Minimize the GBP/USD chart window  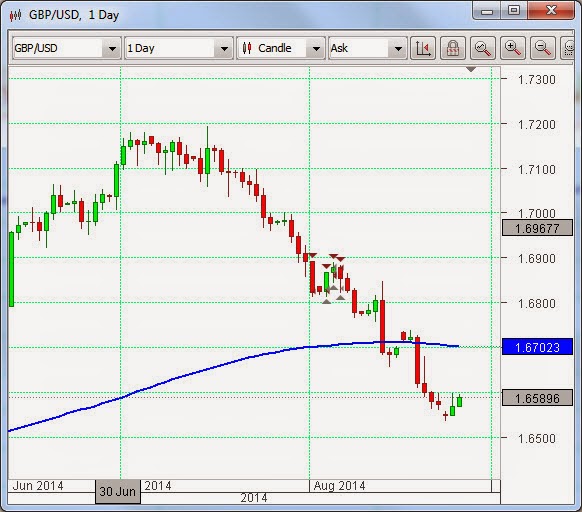click(487, 11)
